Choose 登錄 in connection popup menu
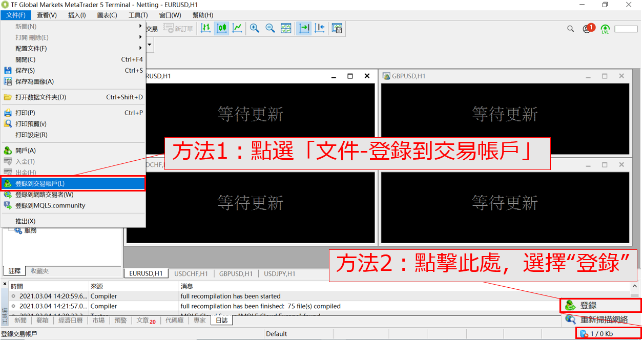This screenshot has width=644, height=341. point(600,306)
